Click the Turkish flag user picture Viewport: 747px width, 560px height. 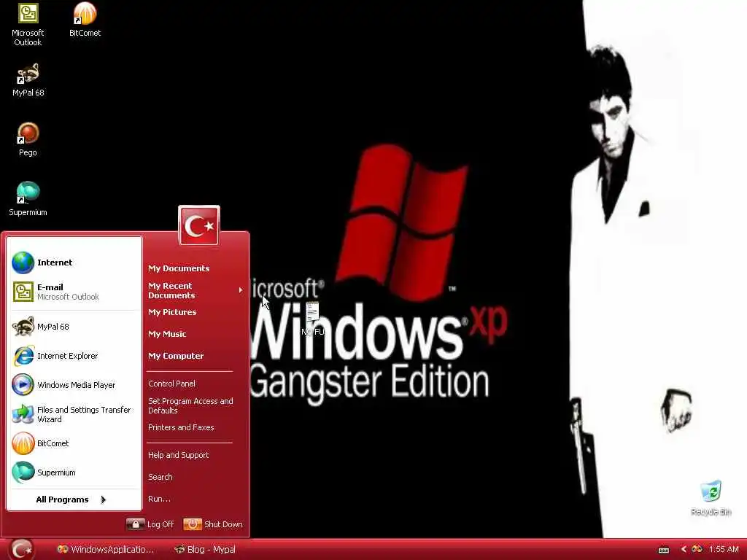pyautogui.click(x=199, y=226)
